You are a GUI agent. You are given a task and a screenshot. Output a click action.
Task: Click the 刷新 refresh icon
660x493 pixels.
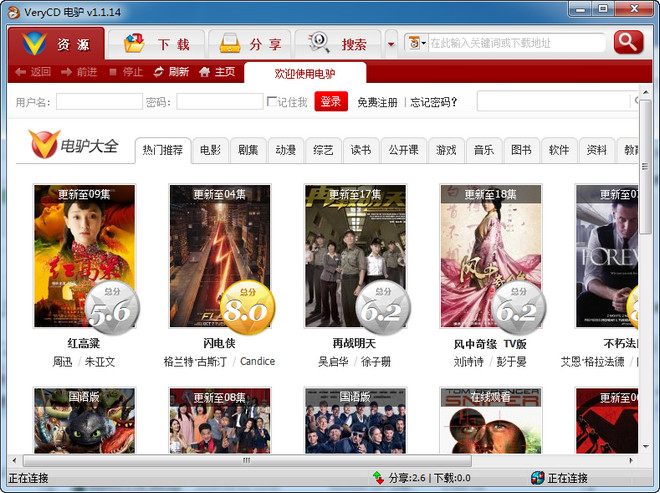coord(159,72)
